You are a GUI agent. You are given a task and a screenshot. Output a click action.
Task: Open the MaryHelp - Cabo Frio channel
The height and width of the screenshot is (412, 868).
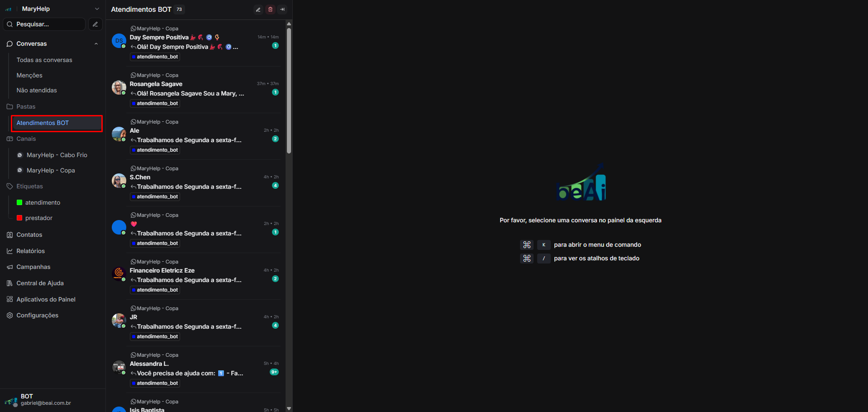pyautogui.click(x=57, y=155)
